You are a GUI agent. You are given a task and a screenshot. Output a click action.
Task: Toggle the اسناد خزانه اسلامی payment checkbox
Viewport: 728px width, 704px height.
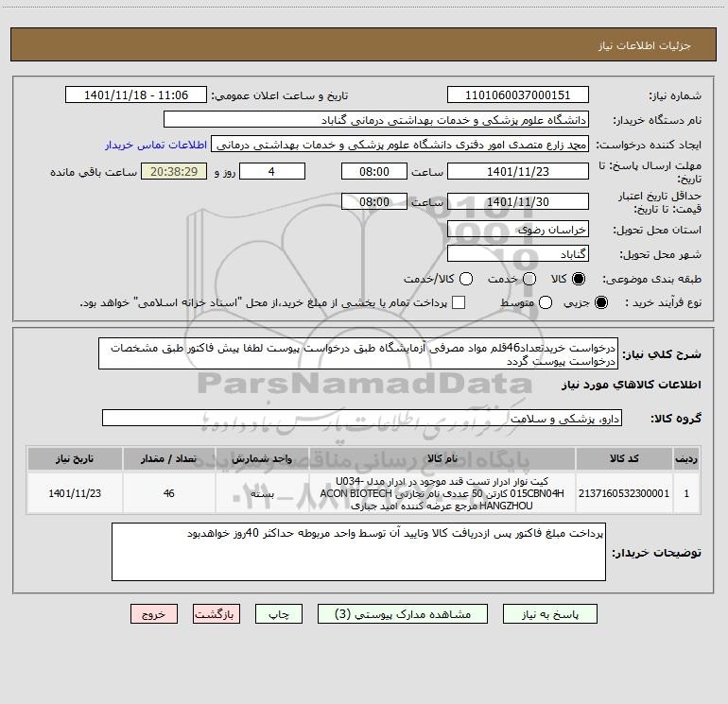coord(459,302)
